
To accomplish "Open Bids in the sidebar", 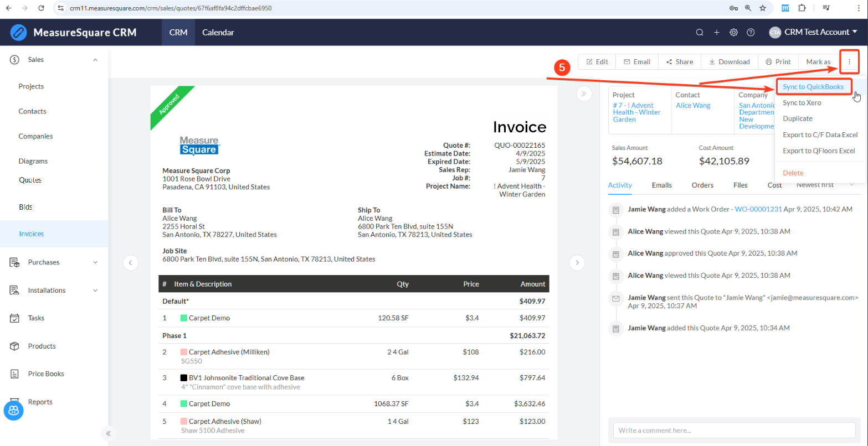I will [x=25, y=207].
